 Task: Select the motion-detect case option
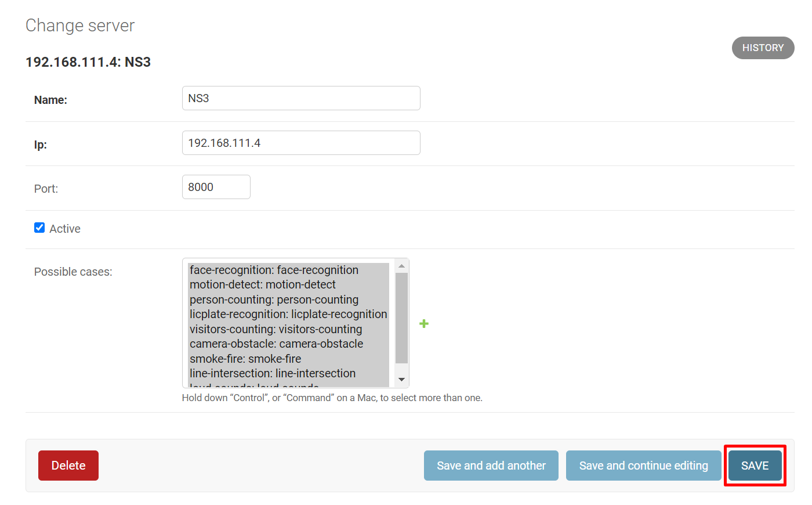pos(263,284)
